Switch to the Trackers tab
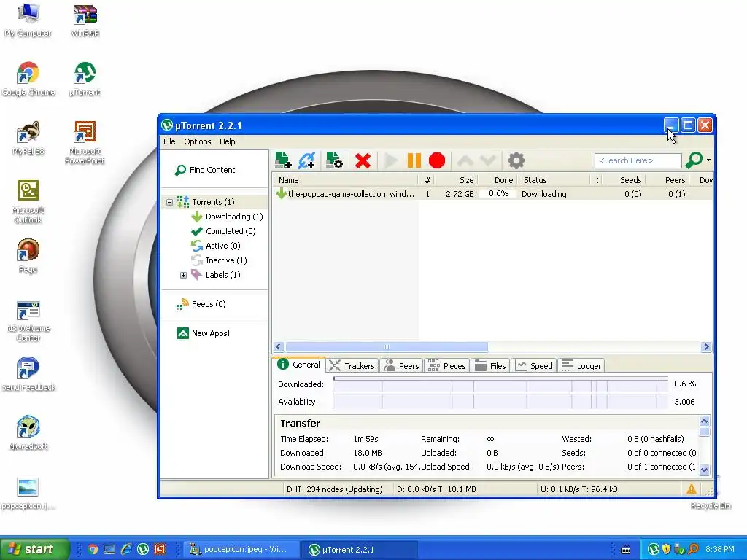This screenshot has height=560, width=747. (352, 366)
